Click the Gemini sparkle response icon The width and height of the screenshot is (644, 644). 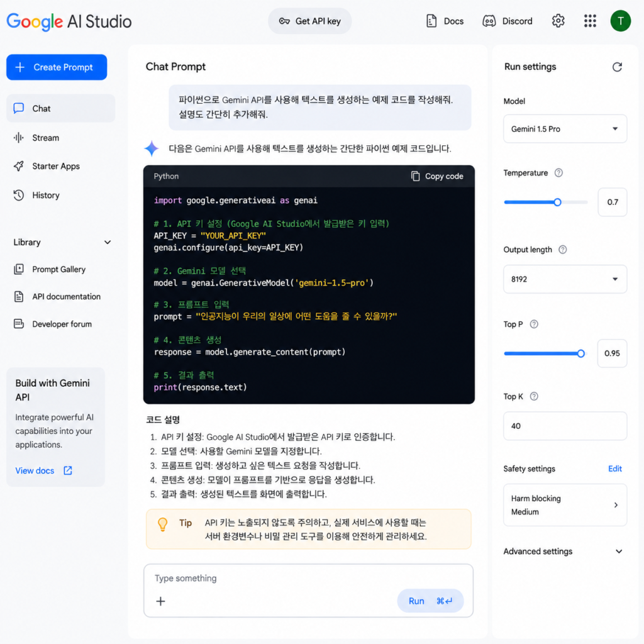tap(152, 148)
